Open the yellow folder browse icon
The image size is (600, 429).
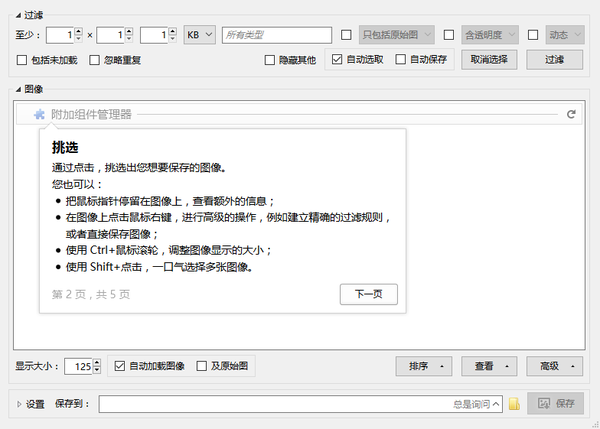(514, 404)
